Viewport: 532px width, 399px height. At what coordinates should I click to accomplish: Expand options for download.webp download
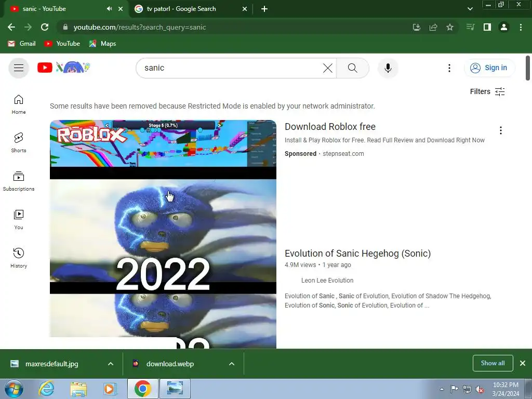[x=232, y=364]
